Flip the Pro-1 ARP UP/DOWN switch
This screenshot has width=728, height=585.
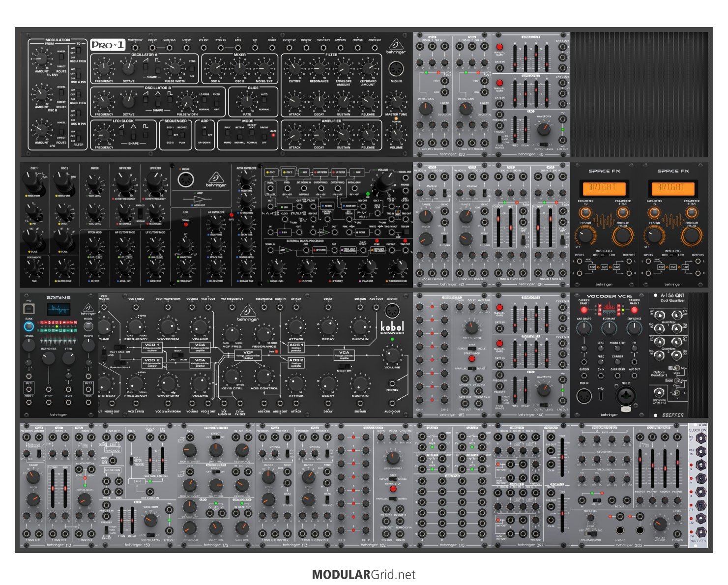204,134
